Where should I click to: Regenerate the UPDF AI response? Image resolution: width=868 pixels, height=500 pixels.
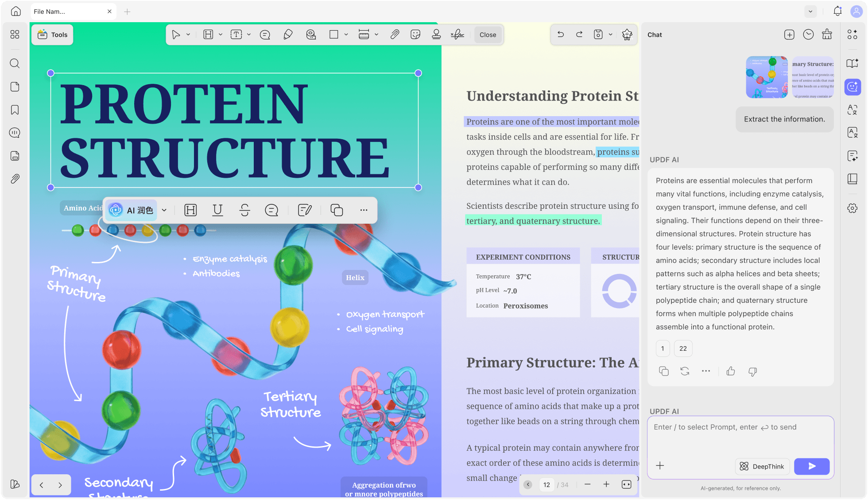[x=685, y=371]
